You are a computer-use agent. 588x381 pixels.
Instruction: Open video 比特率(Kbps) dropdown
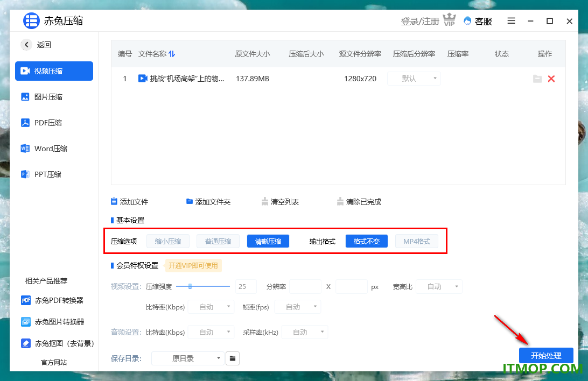[211, 307]
